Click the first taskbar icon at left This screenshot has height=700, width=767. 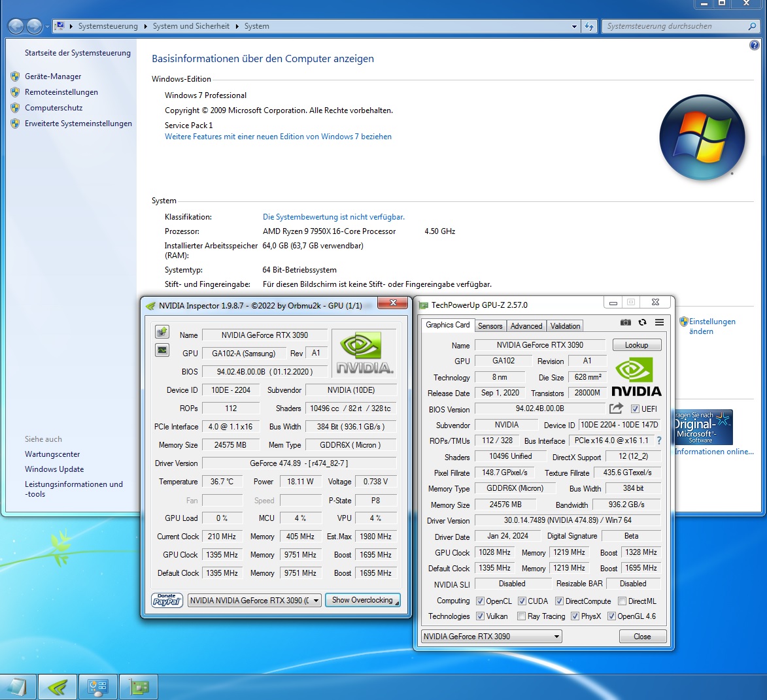pyautogui.click(x=17, y=688)
